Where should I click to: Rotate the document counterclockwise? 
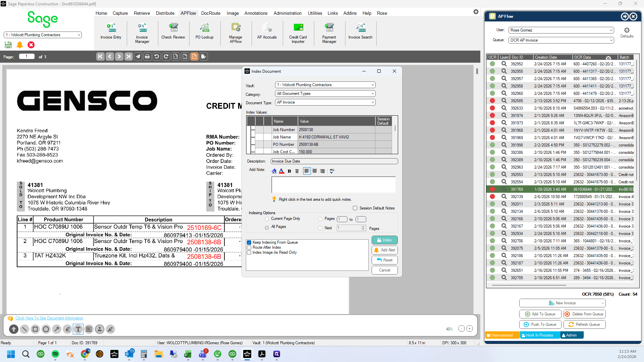pos(157,57)
